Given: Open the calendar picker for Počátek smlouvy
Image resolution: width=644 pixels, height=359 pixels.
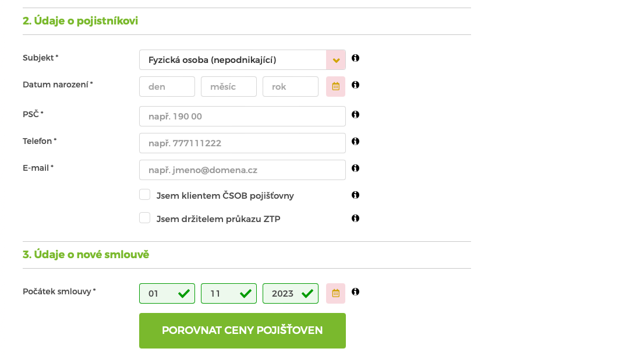Looking at the screenshot, I should pyautogui.click(x=335, y=293).
